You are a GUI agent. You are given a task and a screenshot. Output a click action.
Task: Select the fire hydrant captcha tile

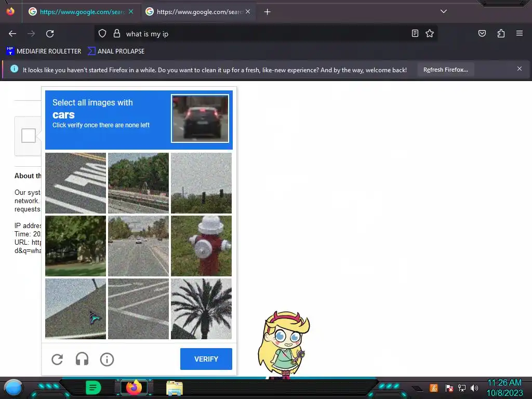(x=201, y=246)
